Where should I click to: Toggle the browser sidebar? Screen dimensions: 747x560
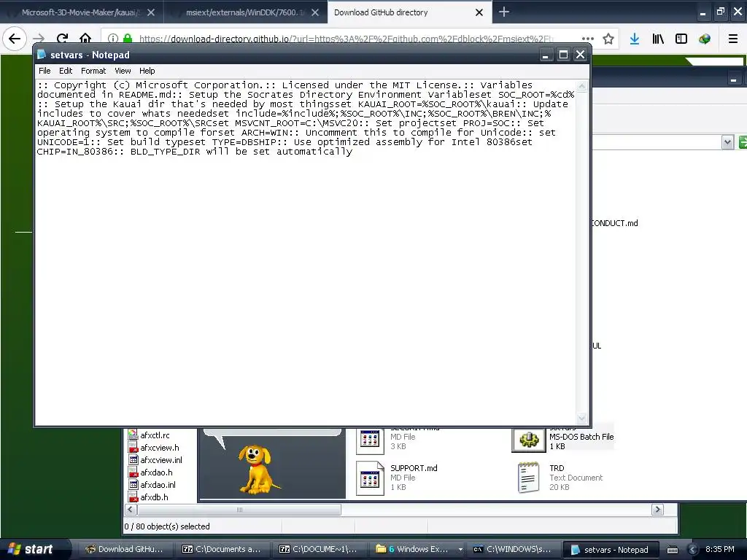coord(681,39)
